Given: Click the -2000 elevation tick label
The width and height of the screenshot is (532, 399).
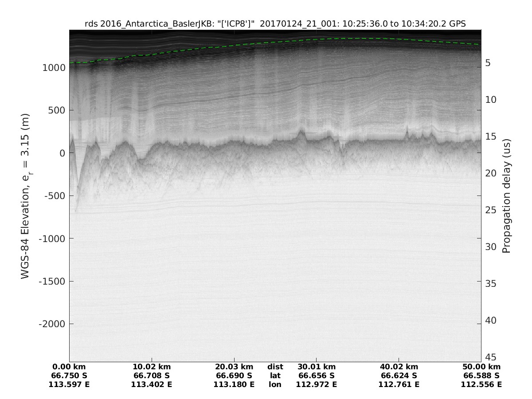Looking at the screenshot, I should click(53, 324).
